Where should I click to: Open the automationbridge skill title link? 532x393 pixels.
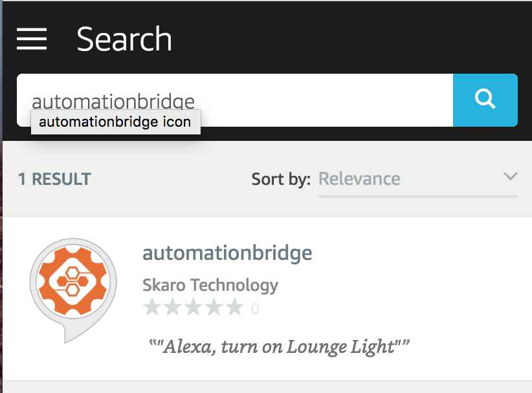tap(227, 253)
